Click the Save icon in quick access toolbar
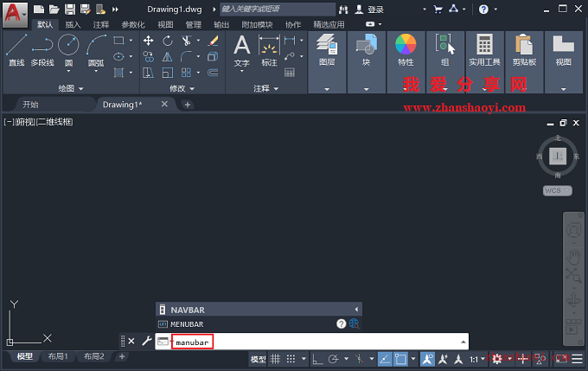The height and width of the screenshot is (371, 588). (x=70, y=10)
